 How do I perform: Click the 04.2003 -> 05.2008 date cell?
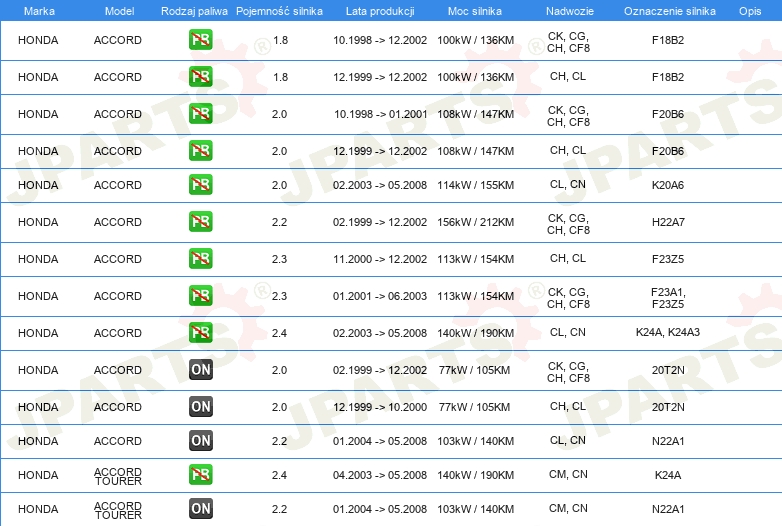pos(380,475)
